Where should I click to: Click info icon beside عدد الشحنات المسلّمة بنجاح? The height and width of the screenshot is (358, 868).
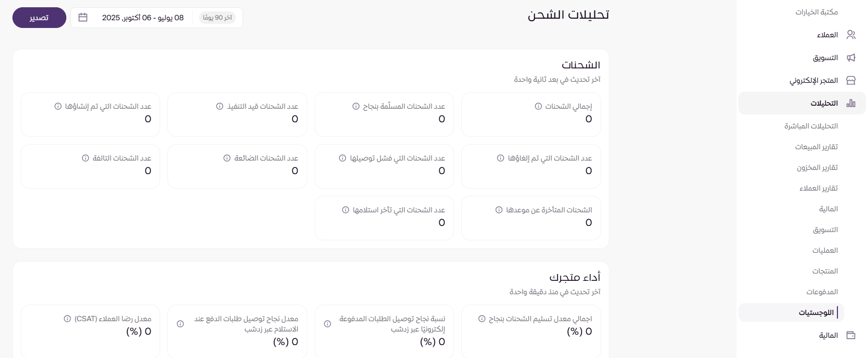pos(356,106)
